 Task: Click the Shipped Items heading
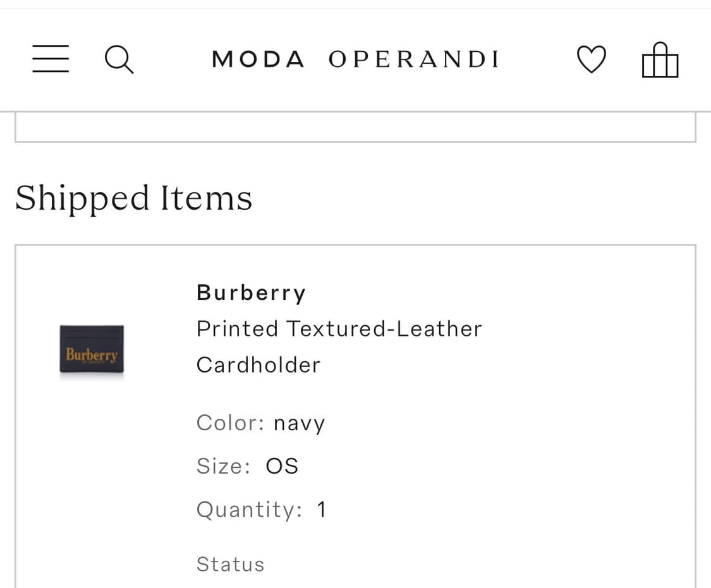point(133,198)
